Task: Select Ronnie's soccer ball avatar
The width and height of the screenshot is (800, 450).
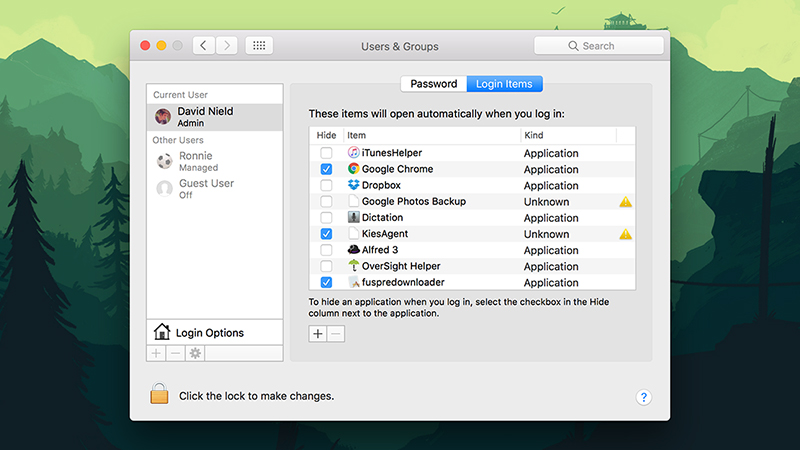Action: tap(164, 161)
